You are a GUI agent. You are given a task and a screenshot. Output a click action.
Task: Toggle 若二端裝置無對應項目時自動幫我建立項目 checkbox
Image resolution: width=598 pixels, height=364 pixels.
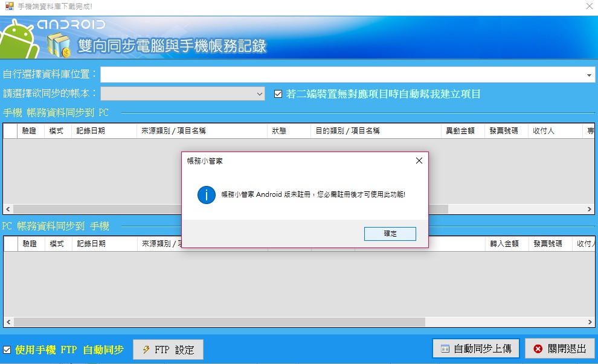click(278, 94)
